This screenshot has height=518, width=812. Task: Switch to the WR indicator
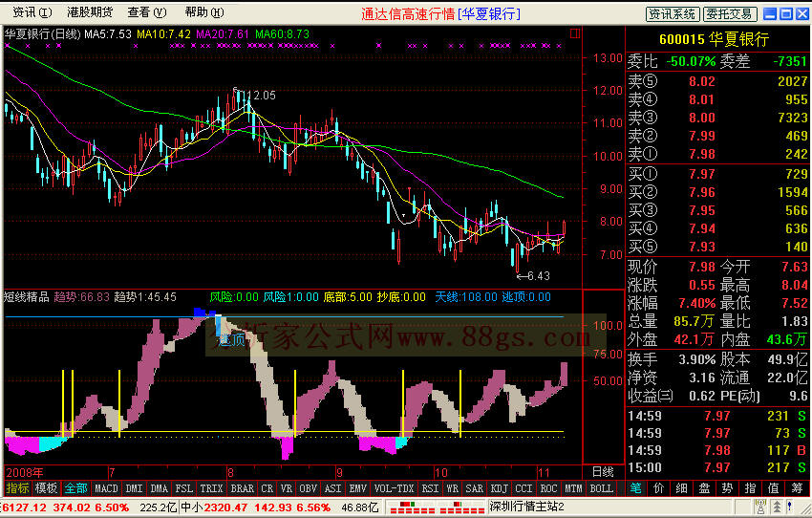click(452, 488)
